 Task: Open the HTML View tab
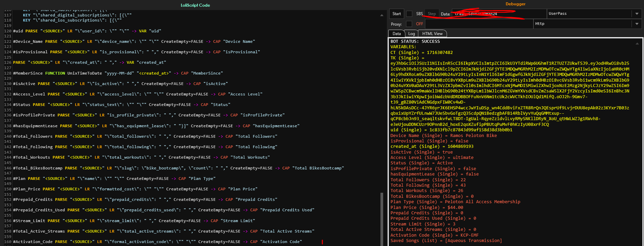tap(432, 33)
